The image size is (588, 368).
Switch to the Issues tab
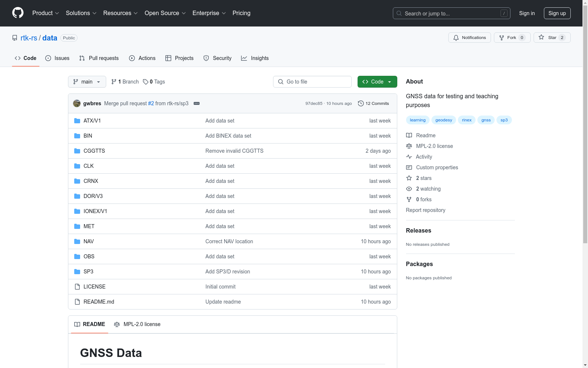tap(57, 58)
